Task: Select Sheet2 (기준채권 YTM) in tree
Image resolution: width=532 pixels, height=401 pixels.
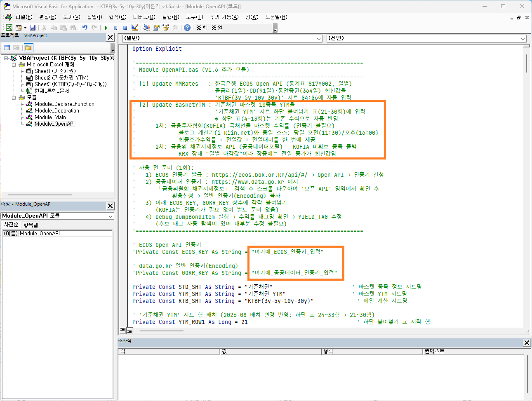Action: click(61, 78)
